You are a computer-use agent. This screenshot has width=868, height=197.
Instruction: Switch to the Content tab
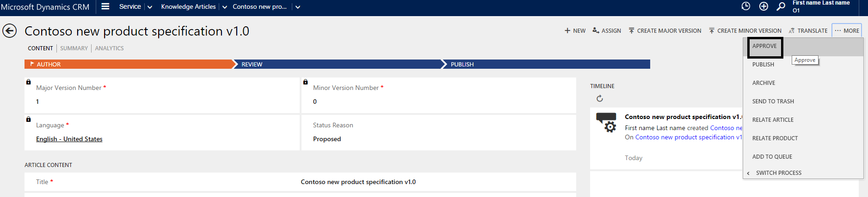coord(40,48)
